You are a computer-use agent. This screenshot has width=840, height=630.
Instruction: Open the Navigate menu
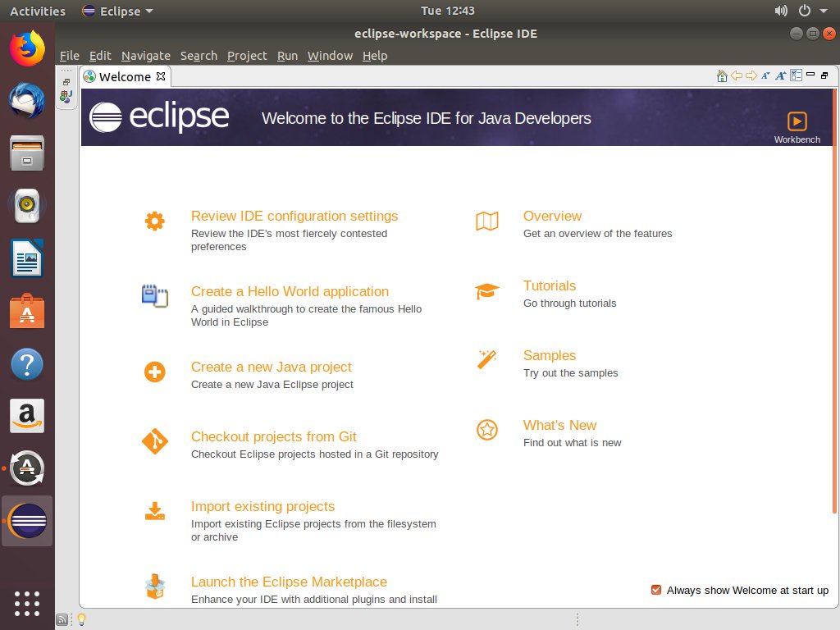146,56
